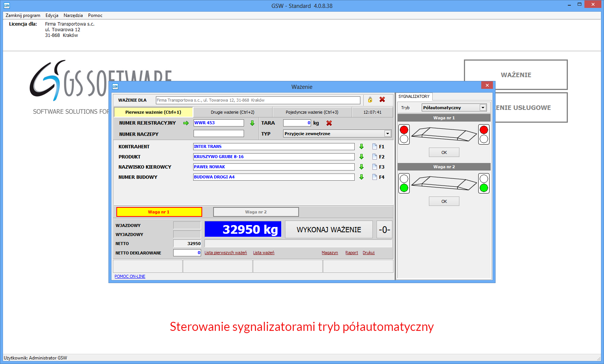Select the yellow Waga nr 1 scale button
Viewport: 604px width, 364px height.
point(159,212)
